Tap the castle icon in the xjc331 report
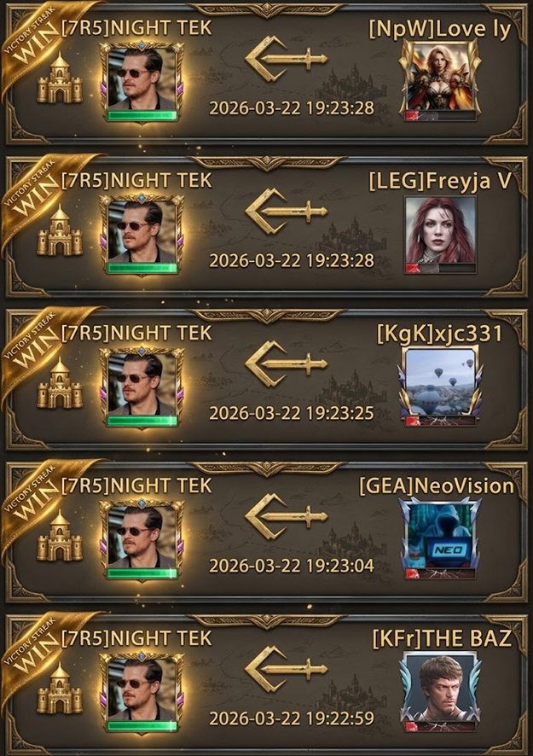The width and height of the screenshot is (533, 756). (x=60, y=382)
